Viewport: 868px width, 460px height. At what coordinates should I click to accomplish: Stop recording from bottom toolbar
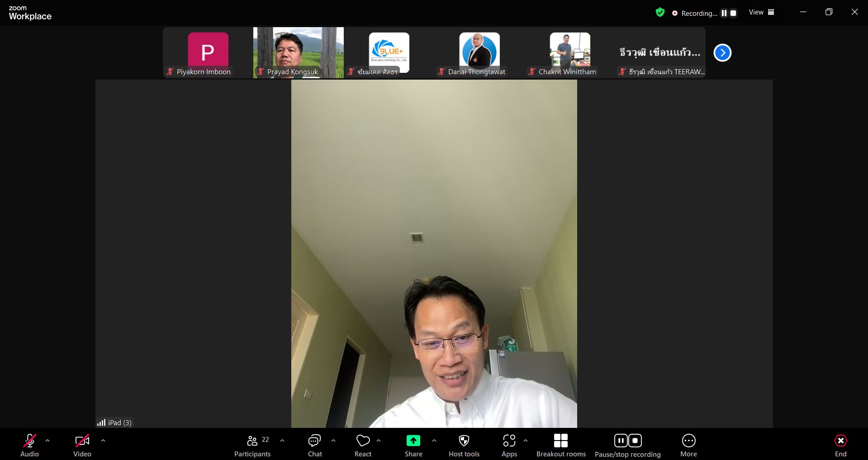[635, 441]
